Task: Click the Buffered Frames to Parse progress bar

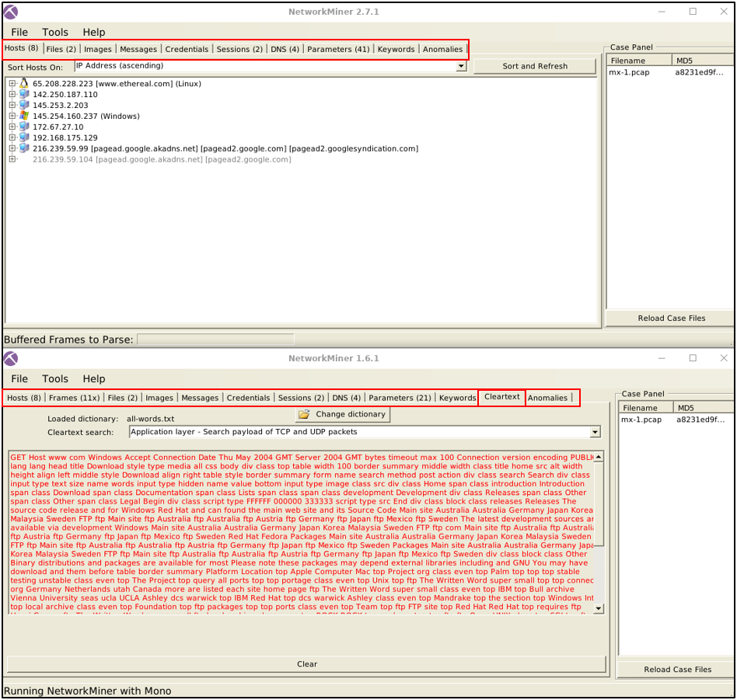Action: (x=216, y=340)
